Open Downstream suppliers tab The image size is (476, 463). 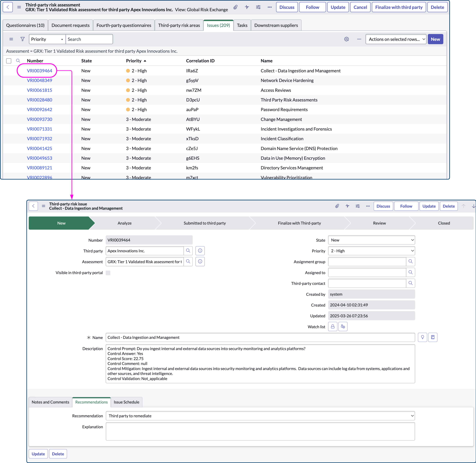click(276, 25)
